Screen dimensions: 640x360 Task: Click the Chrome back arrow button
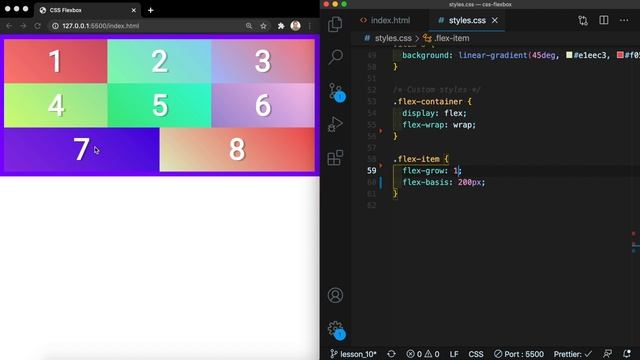tap(9, 26)
